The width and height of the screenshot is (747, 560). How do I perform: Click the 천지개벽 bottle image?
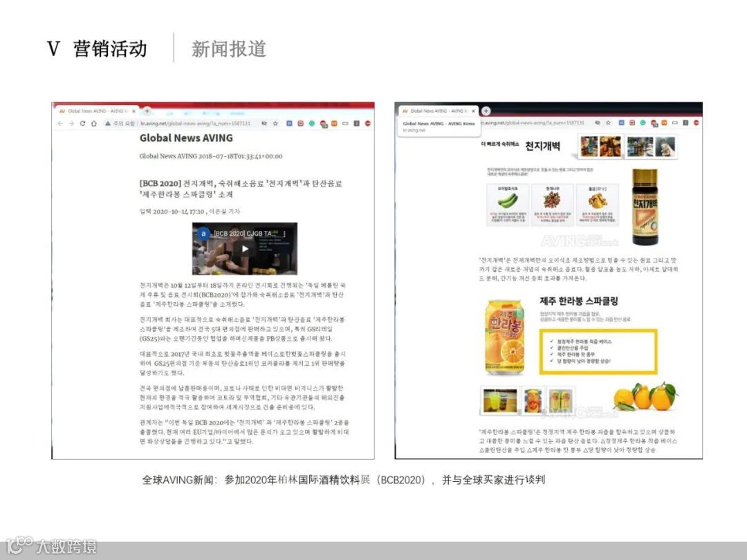(645, 207)
